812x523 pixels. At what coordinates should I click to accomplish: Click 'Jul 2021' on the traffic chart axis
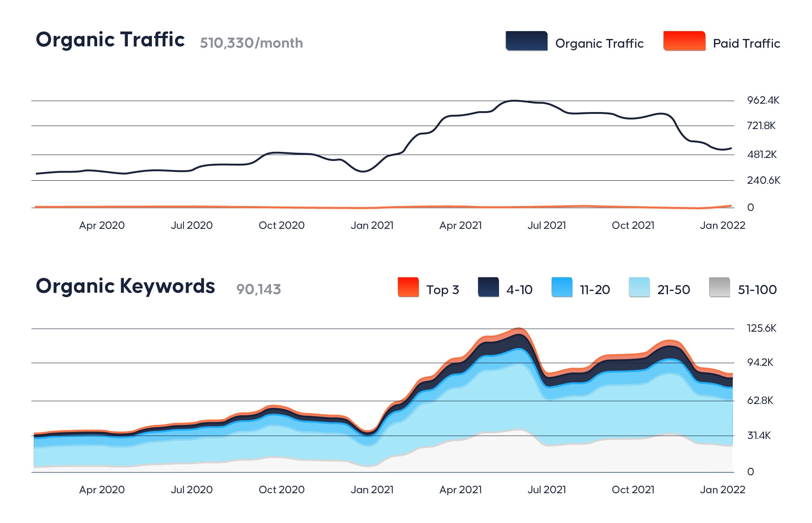tap(547, 225)
